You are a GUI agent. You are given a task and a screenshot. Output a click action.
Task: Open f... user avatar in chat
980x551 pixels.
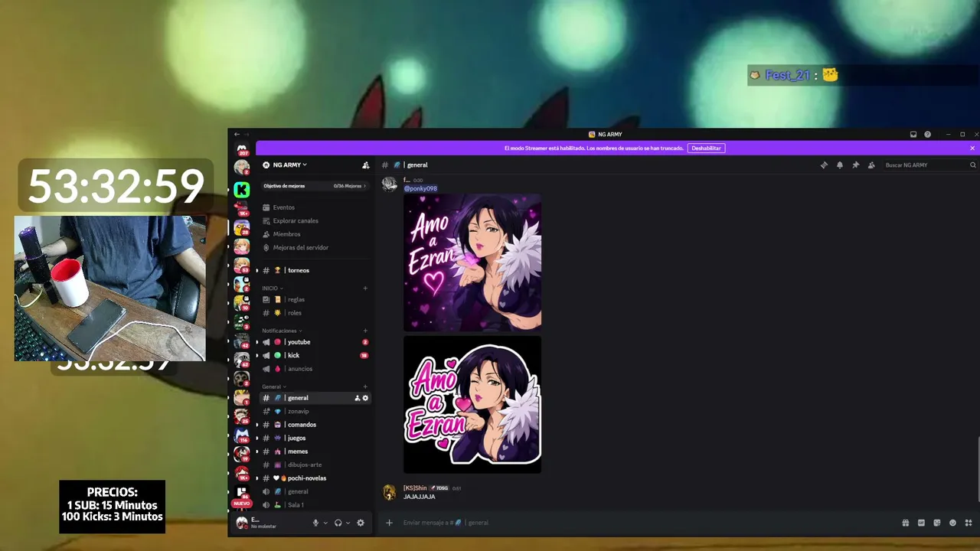coord(390,184)
